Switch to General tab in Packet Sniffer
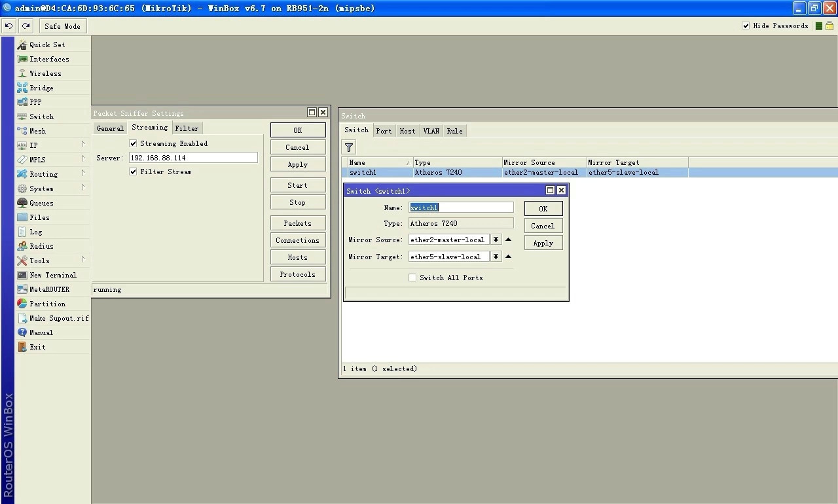The height and width of the screenshot is (504, 838). click(110, 128)
